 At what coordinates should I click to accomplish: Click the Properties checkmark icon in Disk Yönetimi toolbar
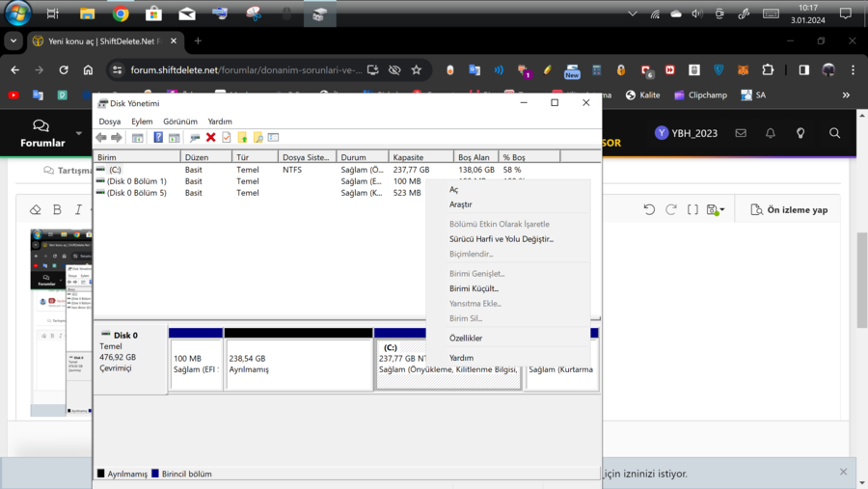coord(227,138)
